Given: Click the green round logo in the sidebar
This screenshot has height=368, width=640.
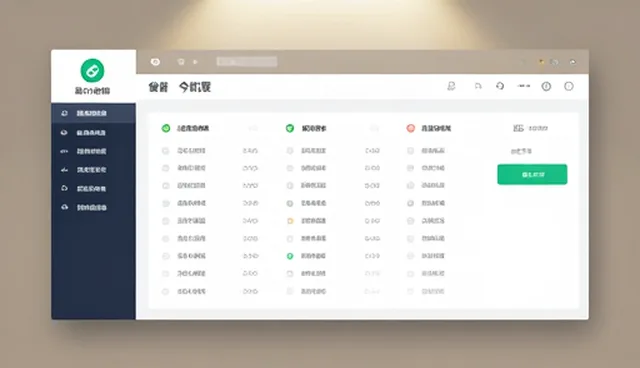Looking at the screenshot, I should [92, 70].
